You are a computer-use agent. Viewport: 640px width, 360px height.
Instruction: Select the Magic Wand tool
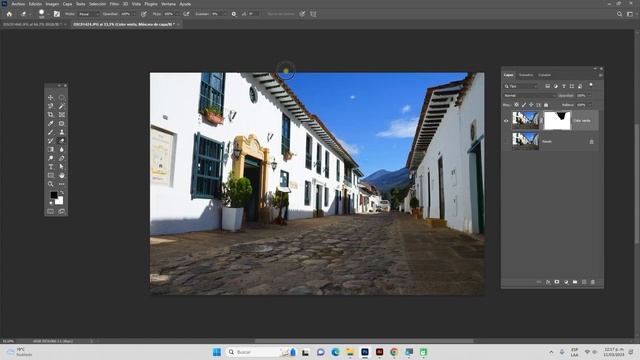(x=62, y=106)
